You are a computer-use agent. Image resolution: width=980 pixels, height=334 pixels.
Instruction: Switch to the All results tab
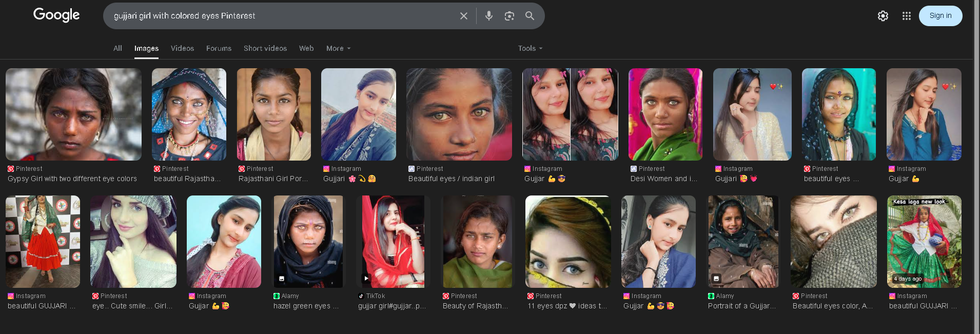[117, 48]
